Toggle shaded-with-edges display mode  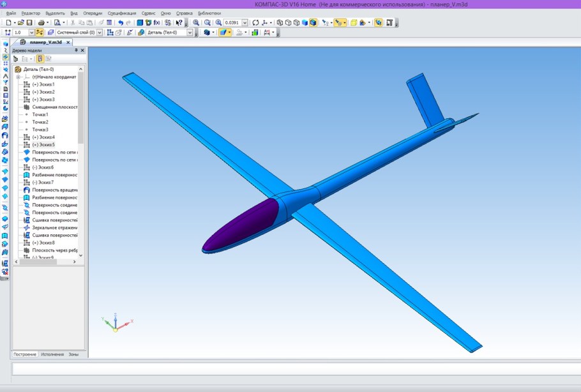(313, 24)
